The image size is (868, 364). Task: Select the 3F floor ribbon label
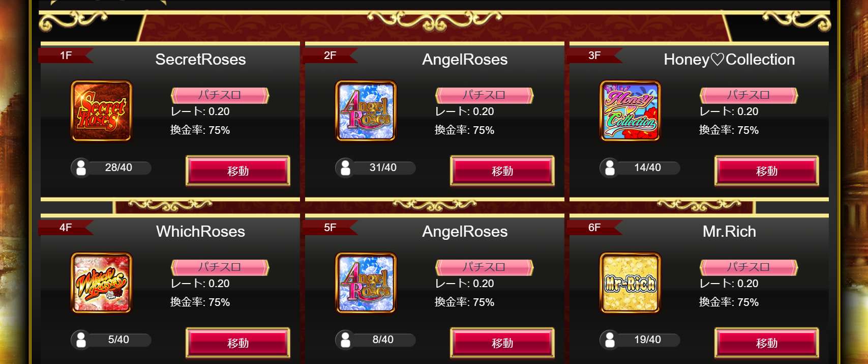pyautogui.click(x=594, y=55)
